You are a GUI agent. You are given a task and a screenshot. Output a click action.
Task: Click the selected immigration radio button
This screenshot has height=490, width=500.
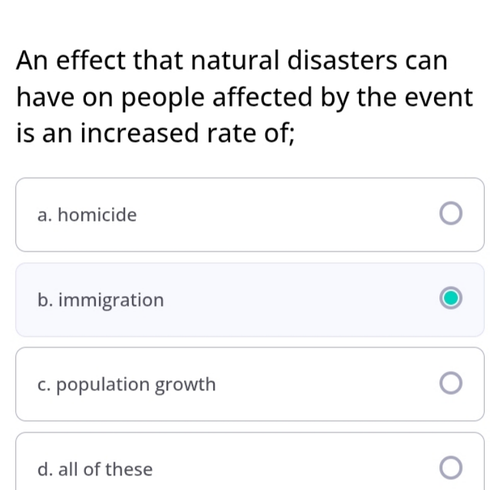(x=451, y=298)
